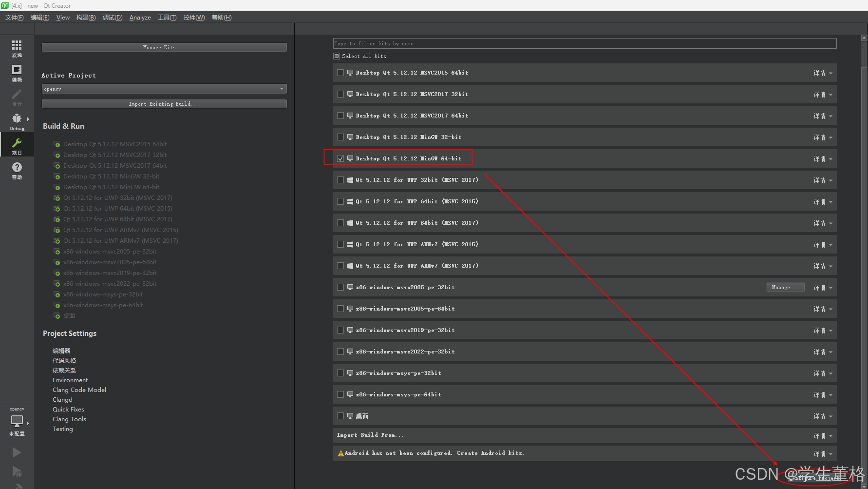Enable kit x86-windows-msvc2019-pe-32bit in sidebar
The image size is (868, 489).
click(x=110, y=273)
